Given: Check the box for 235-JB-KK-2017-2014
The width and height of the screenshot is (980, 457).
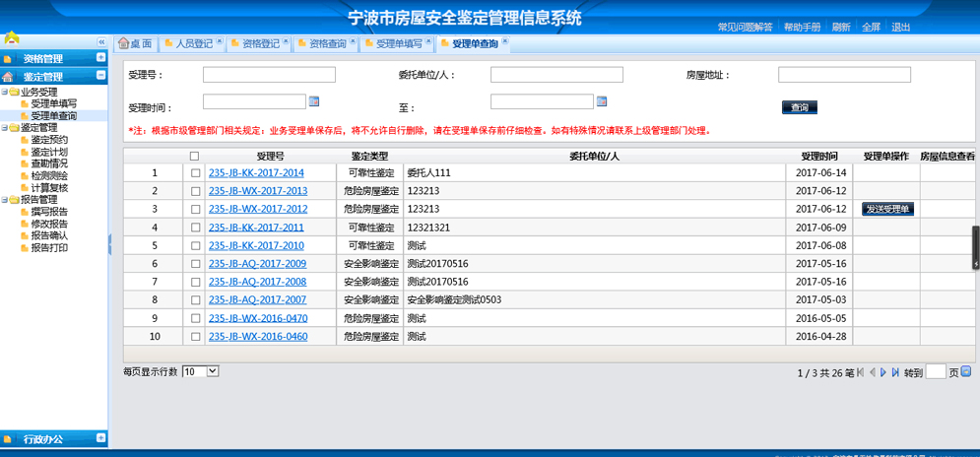Looking at the screenshot, I should coord(195,173).
